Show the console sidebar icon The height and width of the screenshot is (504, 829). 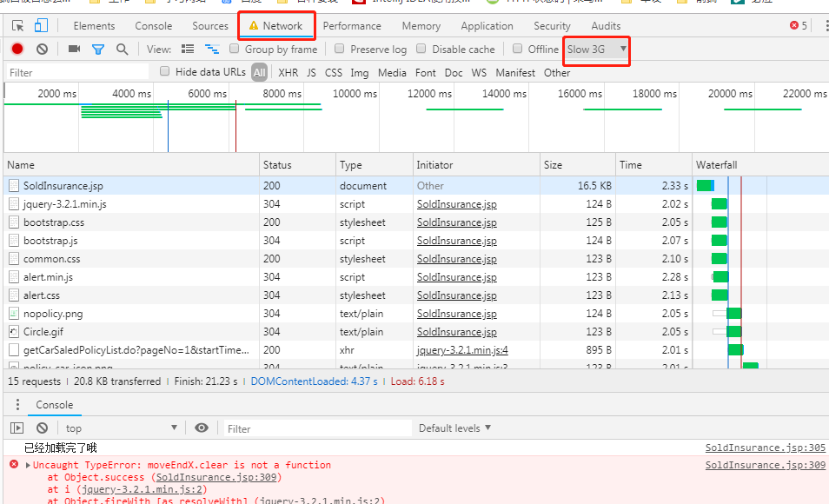click(17, 428)
